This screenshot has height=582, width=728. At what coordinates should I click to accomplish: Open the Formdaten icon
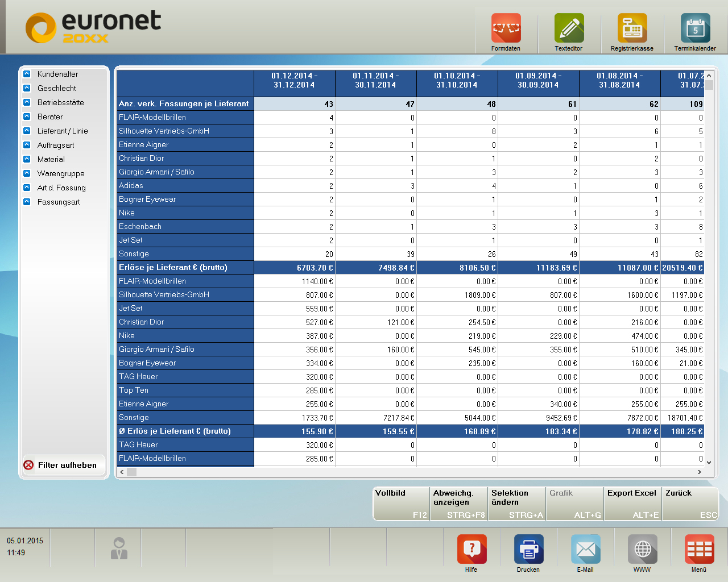(x=506, y=28)
